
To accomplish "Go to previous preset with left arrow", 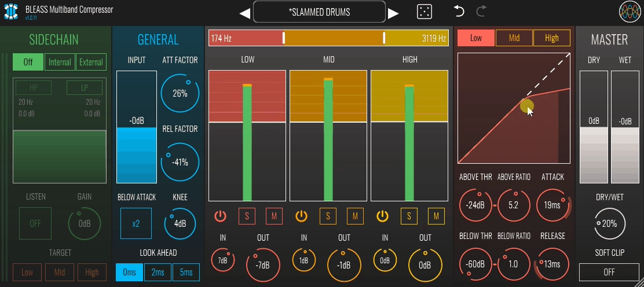I will pos(245,13).
